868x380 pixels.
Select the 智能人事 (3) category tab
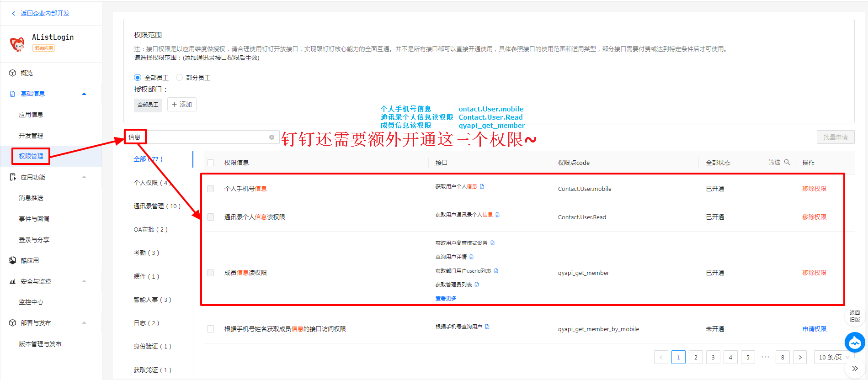tap(152, 300)
